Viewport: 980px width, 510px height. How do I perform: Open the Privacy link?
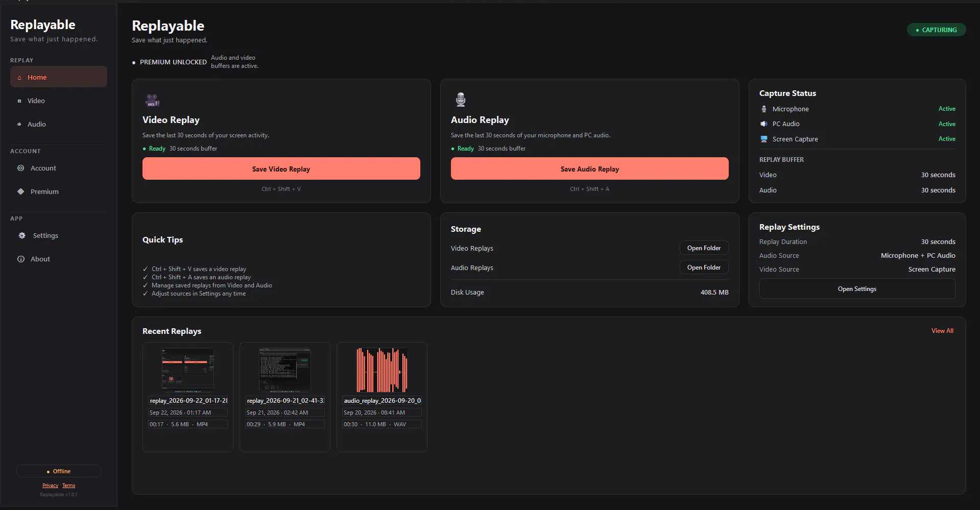[50, 485]
